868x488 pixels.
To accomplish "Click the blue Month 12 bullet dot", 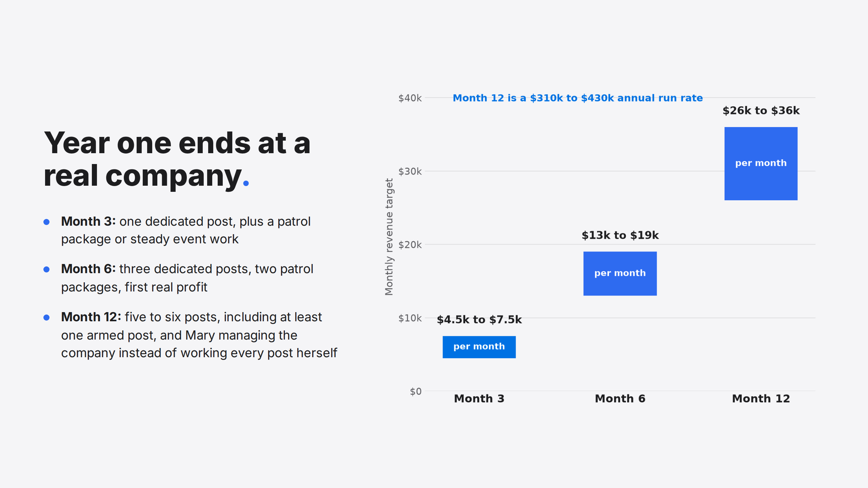I will (46, 318).
